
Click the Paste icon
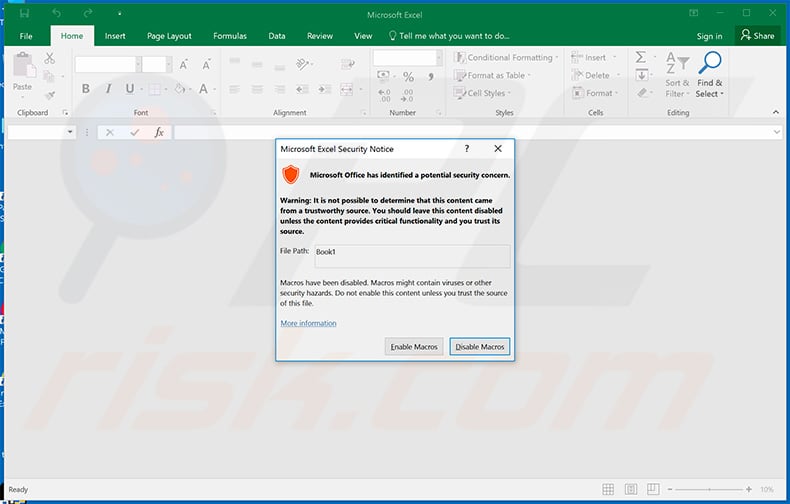coord(23,66)
